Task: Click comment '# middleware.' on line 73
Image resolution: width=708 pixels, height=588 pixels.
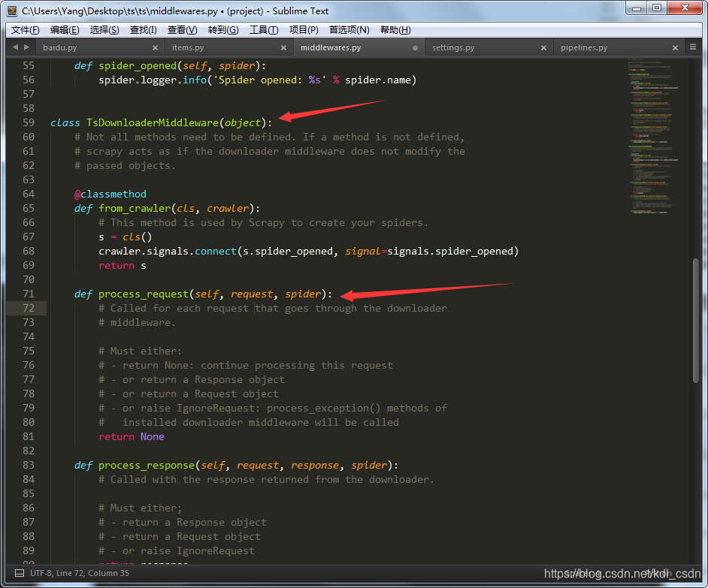Action: pos(138,323)
